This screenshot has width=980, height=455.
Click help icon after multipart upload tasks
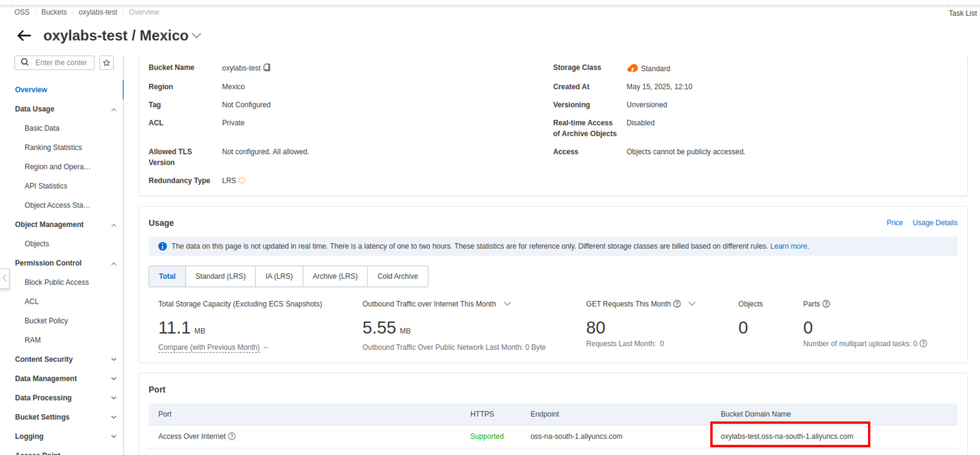pos(923,344)
